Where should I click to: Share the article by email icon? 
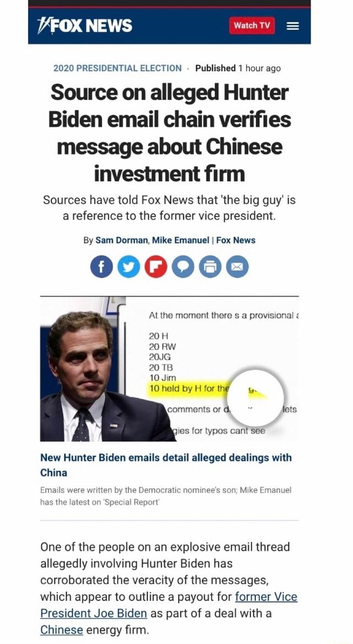click(x=238, y=268)
